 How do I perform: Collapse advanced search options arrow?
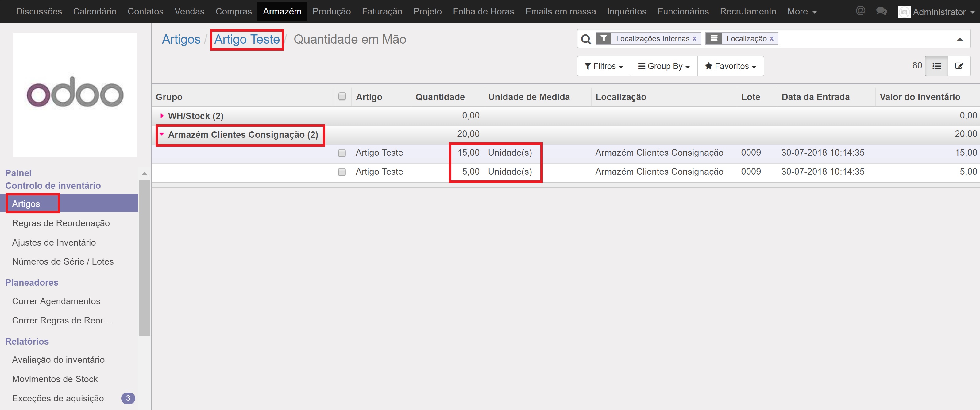959,40
